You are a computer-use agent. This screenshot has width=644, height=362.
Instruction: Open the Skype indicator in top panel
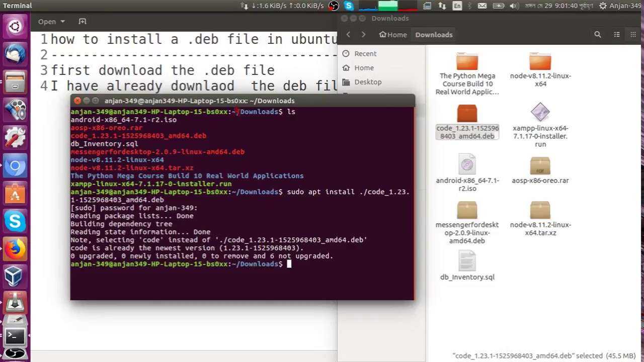tap(349, 6)
